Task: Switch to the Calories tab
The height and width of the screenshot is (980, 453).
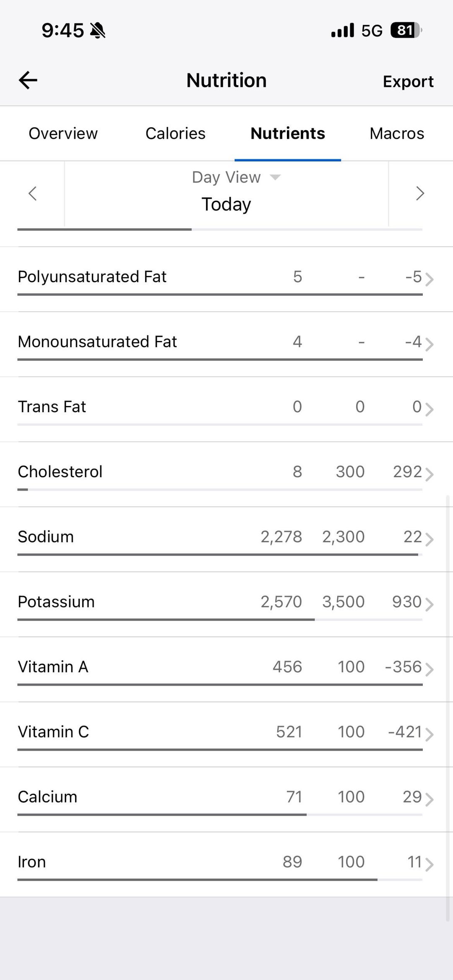Action: (x=175, y=133)
